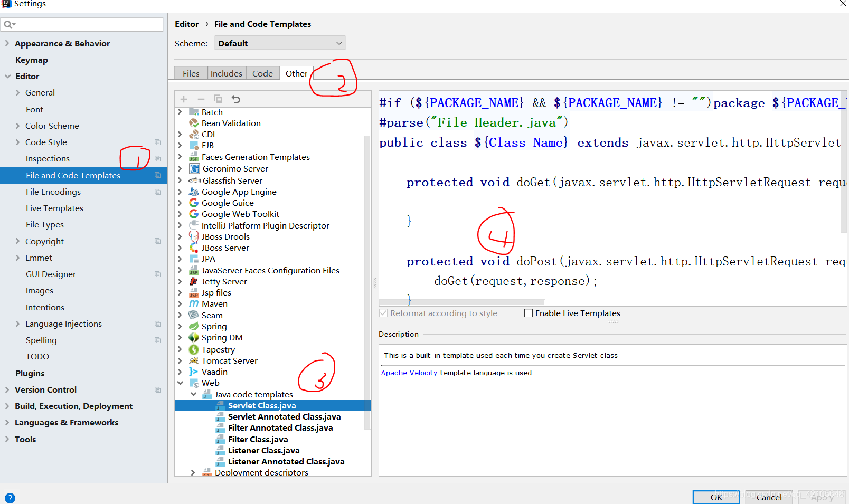Click the Reset to Default undo icon
849x504 pixels.
point(236,99)
